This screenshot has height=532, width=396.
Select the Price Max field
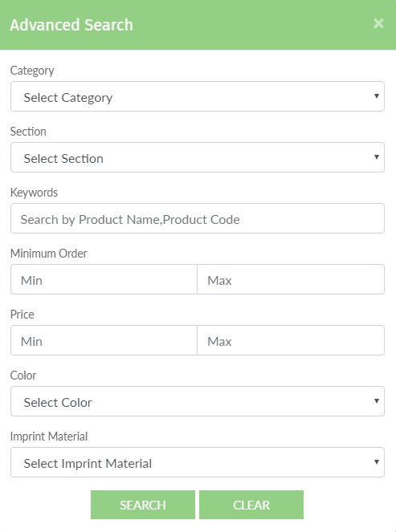(x=291, y=340)
